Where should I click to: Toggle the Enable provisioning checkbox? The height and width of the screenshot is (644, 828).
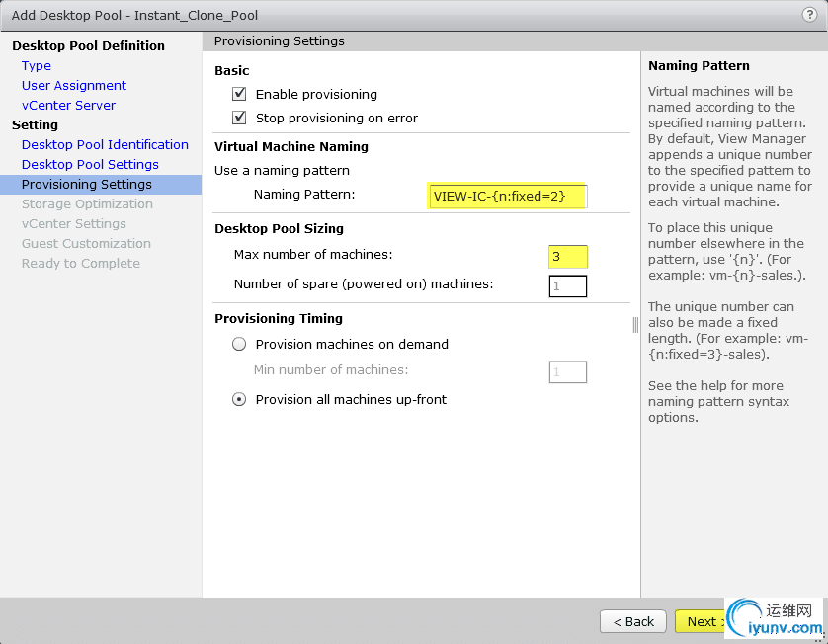coord(239,94)
